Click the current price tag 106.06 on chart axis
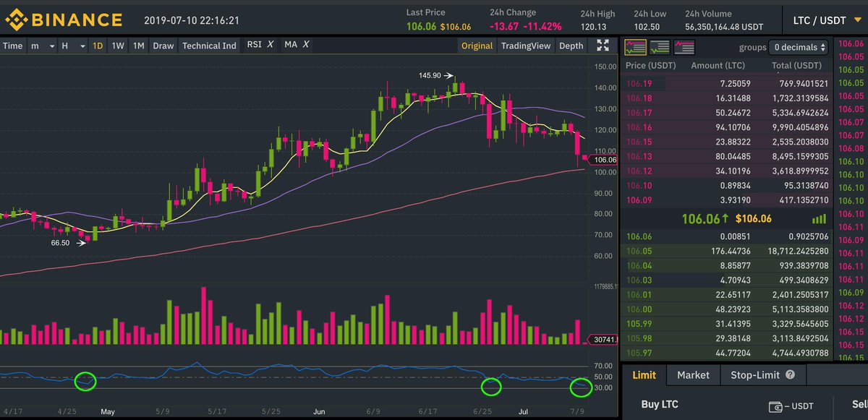868x420 pixels. 603,160
